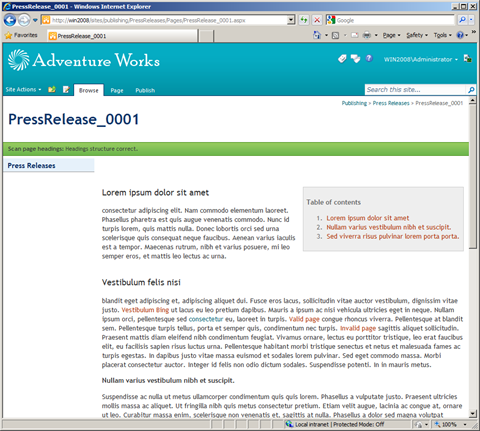Click the 'Headings structure correct' status message
Screen dimensions: 480x431
pos(102,149)
